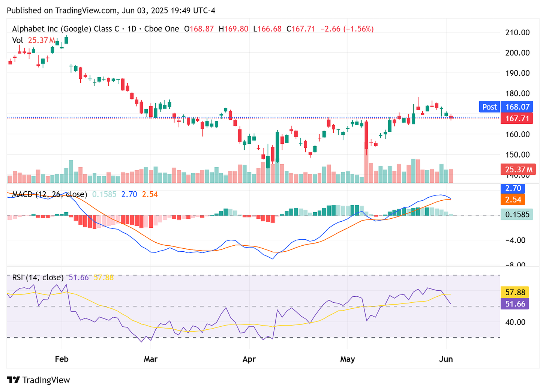Open the Cboe One exchange selector
Screen dimensions: 546x392
(161, 29)
